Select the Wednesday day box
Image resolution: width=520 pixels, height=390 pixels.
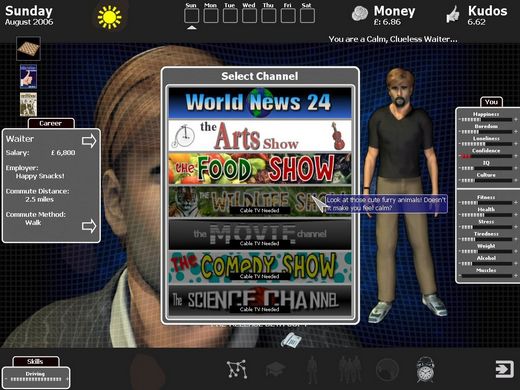point(249,16)
